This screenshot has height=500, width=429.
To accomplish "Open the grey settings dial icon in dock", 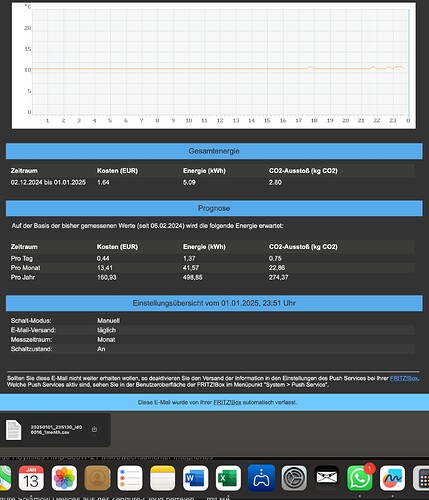I will (294, 478).
